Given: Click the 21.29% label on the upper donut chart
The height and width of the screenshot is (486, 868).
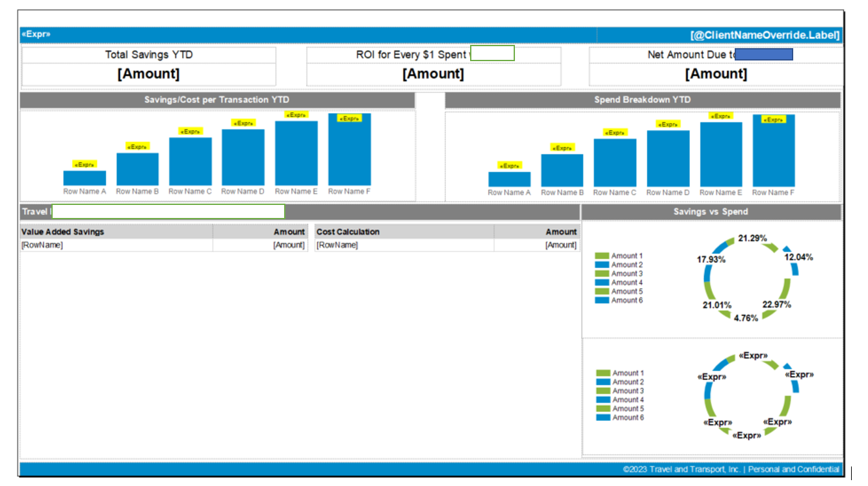Looking at the screenshot, I should pos(752,239).
